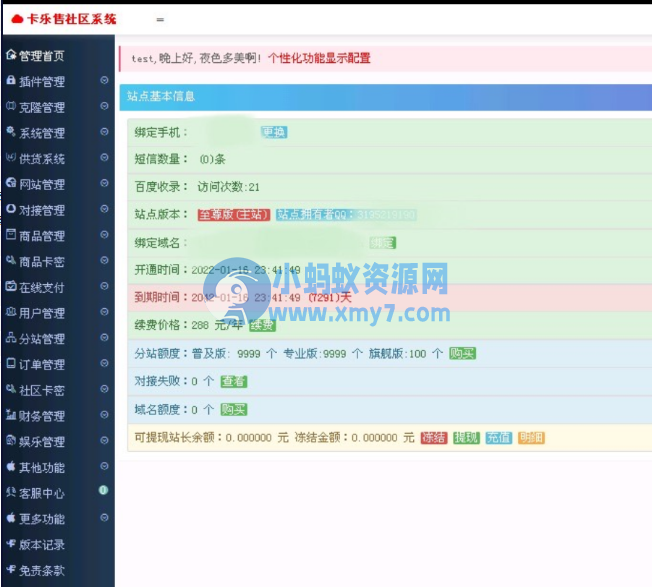The width and height of the screenshot is (652, 587).
Task: Click the chart icon beside 财务管理
Action: click(x=11, y=414)
